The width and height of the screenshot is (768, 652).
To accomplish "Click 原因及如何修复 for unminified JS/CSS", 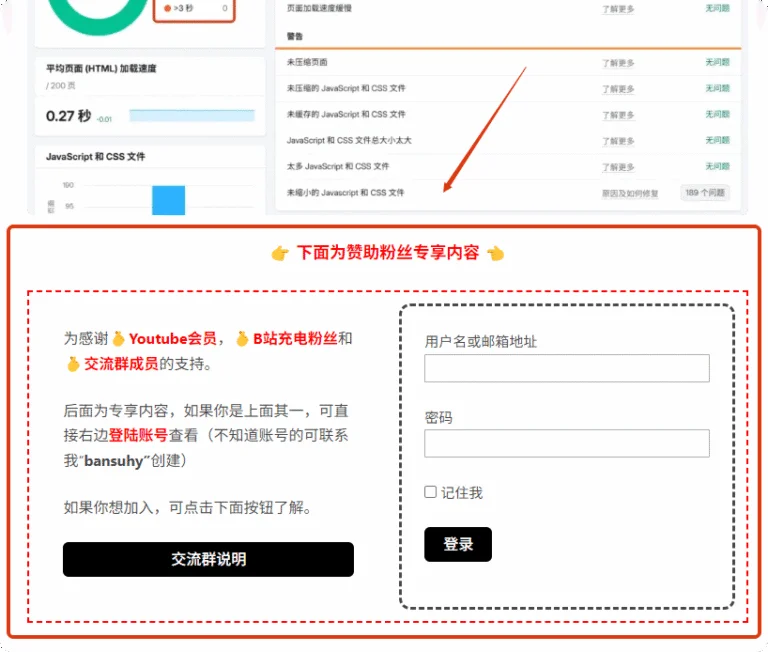I will click(630, 193).
